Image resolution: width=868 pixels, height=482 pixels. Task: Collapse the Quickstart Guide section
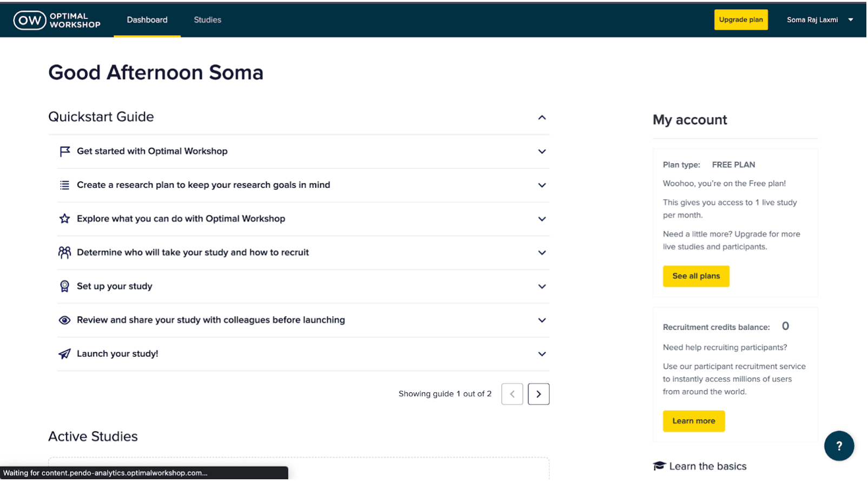(542, 117)
